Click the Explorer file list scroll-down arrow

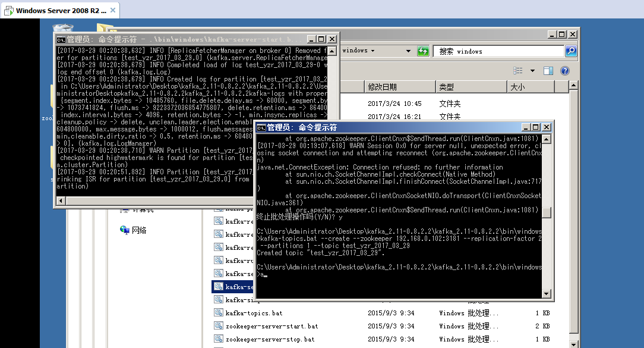(x=573, y=344)
